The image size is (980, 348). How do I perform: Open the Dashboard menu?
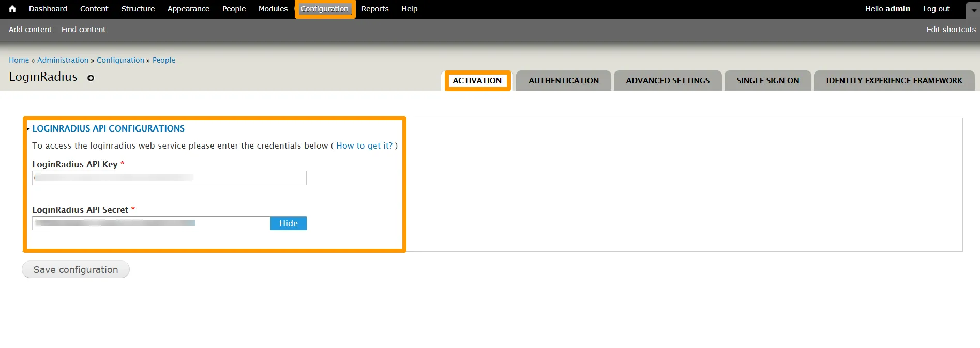click(x=48, y=9)
